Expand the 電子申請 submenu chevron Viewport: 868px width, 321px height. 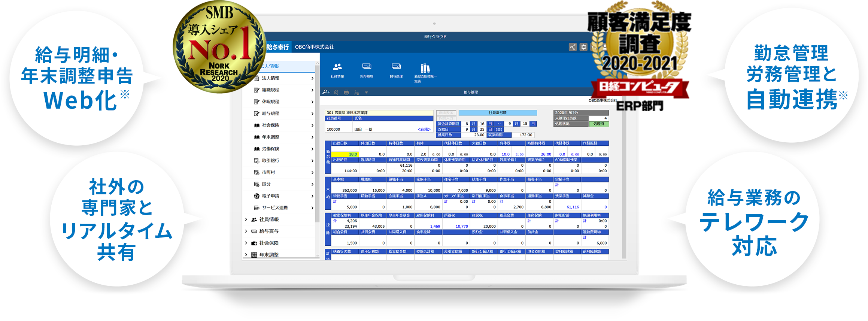312,196
